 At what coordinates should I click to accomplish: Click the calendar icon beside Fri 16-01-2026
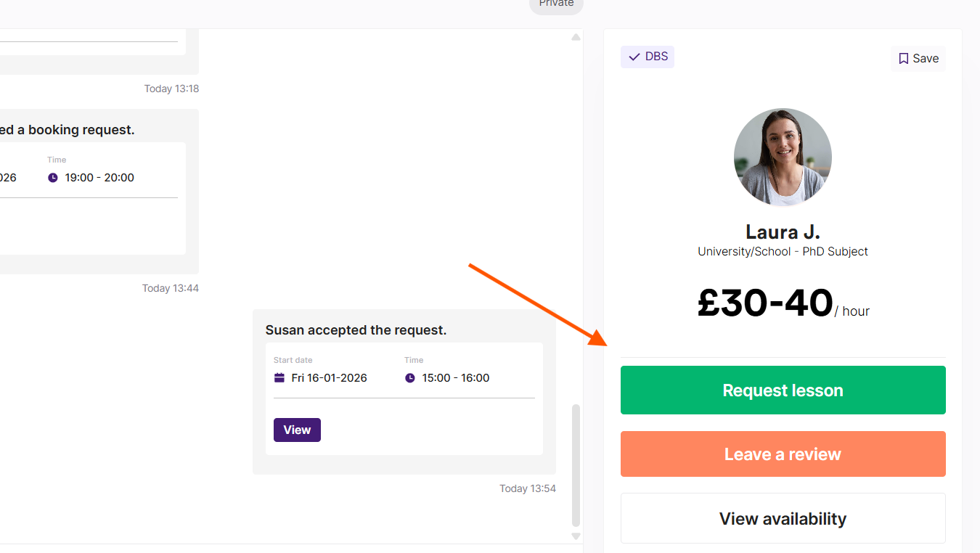pyautogui.click(x=279, y=378)
